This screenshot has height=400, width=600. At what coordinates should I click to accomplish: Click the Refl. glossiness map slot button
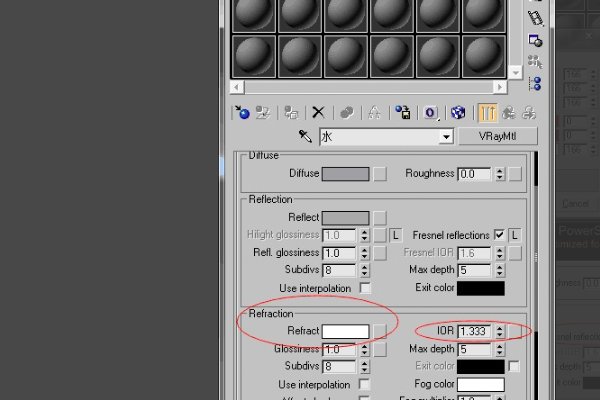click(380, 253)
